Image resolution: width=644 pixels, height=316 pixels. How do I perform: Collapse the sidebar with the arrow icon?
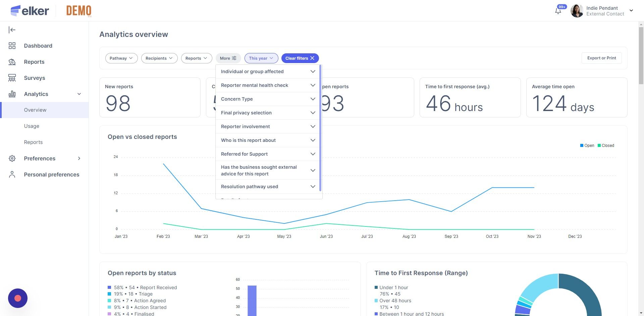(x=12, y=30)
